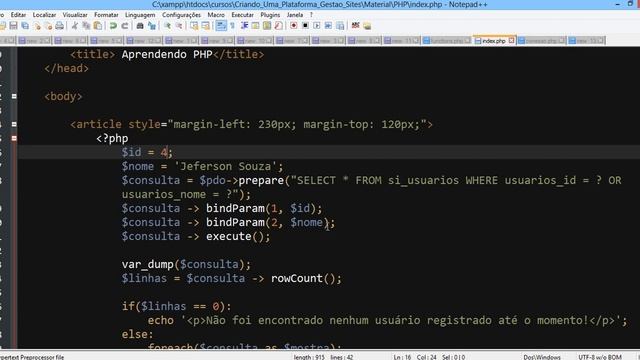Select the index.php tab
This screenshot has width=640, height=360.
coord(493,41)
